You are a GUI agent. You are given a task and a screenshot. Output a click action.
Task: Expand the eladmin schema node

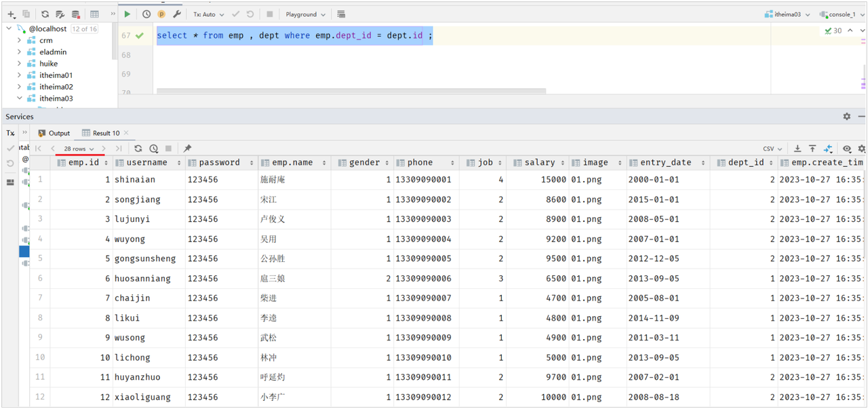(19, 52)
